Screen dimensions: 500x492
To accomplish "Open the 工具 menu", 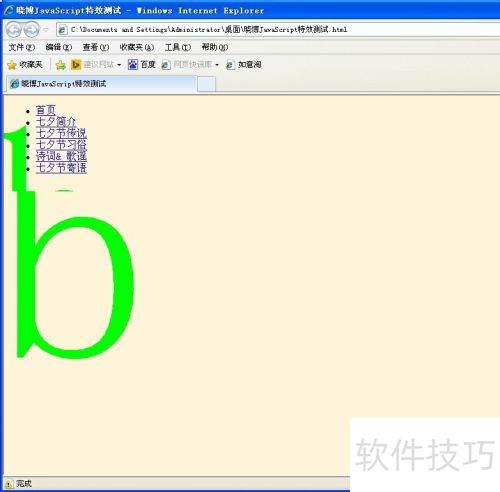I will [x=178, y=47].
